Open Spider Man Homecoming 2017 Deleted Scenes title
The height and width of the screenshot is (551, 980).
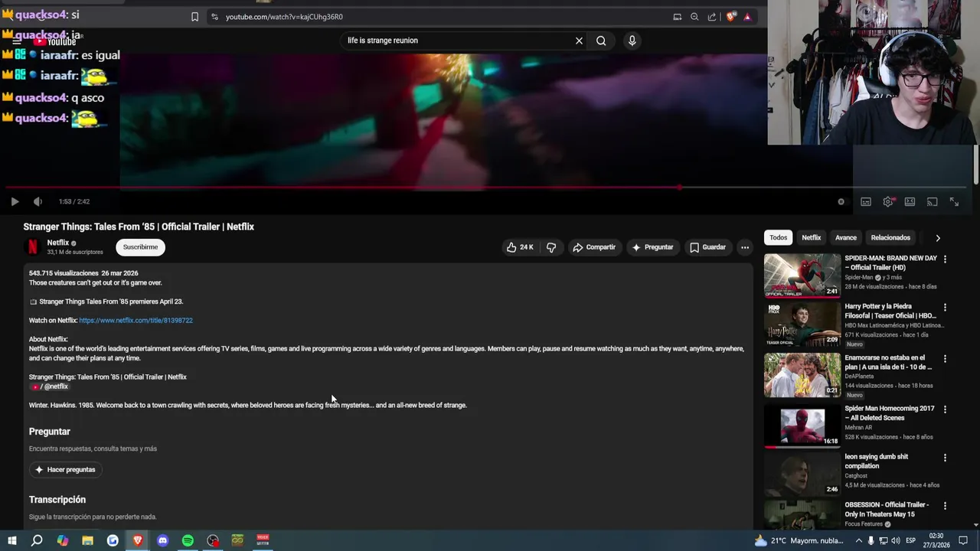(x=890, y=413)
